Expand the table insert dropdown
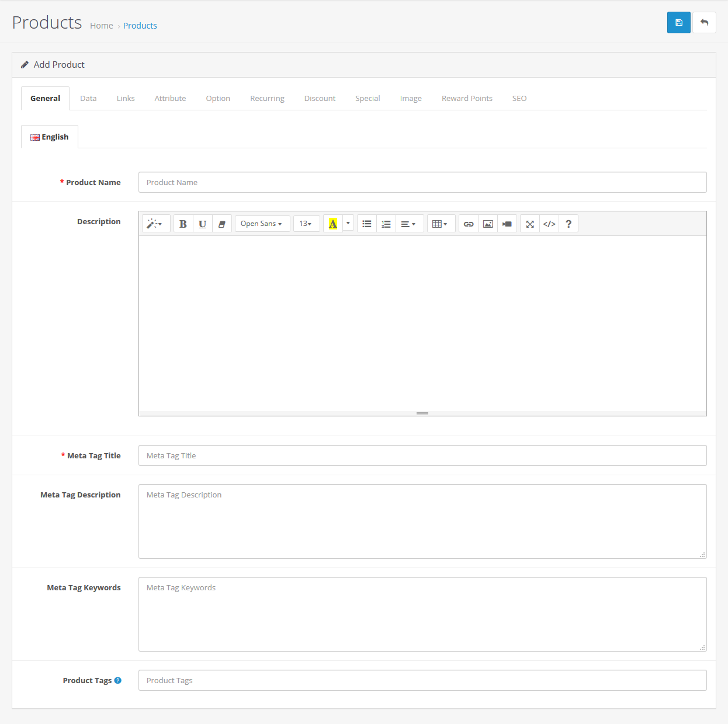Viewport: 728px width, 724px height. point(441,224)
